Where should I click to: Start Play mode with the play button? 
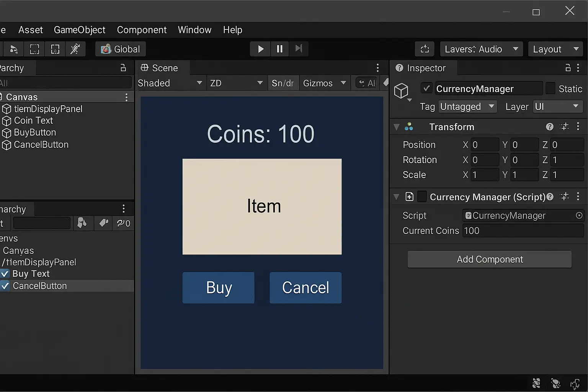pyautogui.click(x=261, y=49)
